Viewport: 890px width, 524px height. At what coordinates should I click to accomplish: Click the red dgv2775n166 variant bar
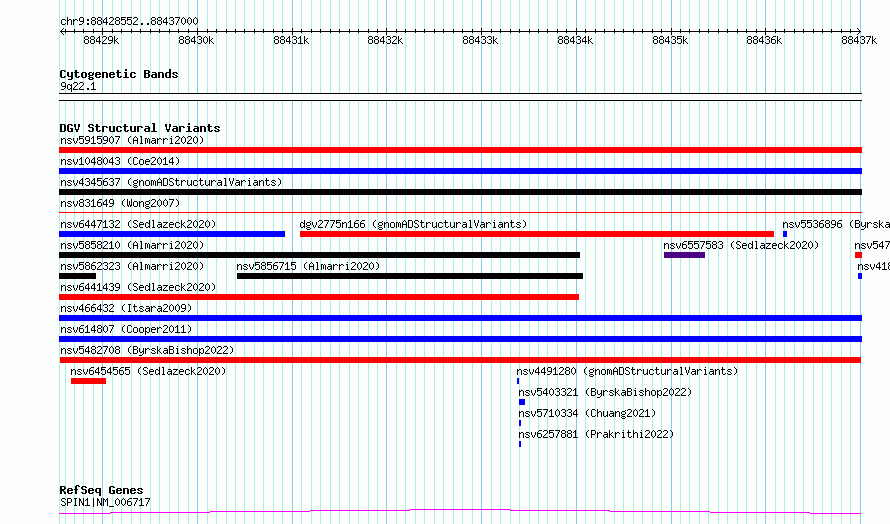tap(536, 234)
